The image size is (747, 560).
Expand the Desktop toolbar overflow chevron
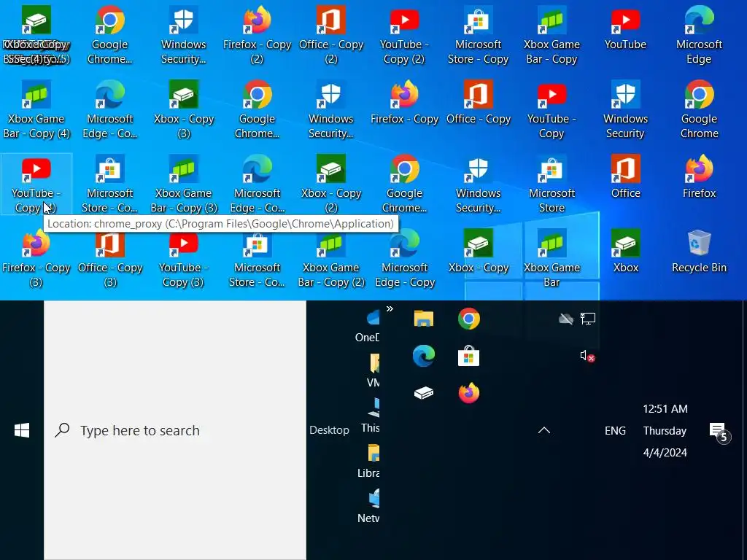(x=390, y=308)
